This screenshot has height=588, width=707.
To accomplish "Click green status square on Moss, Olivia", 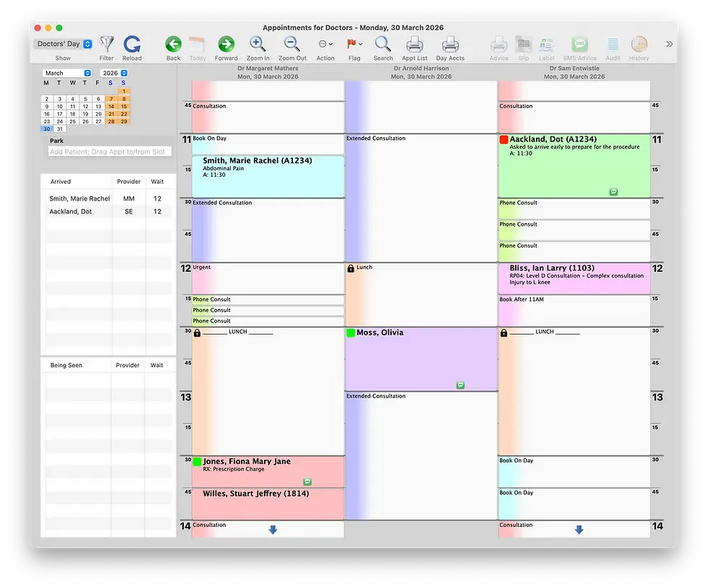I will (x=351, y=333).
